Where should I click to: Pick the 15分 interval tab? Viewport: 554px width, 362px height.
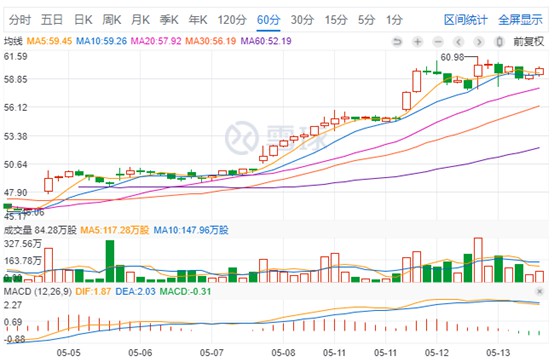point(336,19)
